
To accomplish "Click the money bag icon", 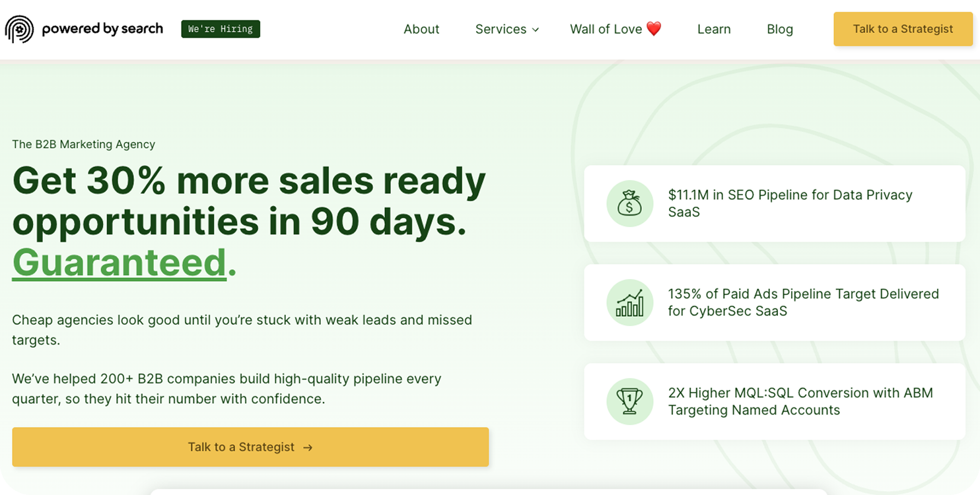I will pos(629,203).
